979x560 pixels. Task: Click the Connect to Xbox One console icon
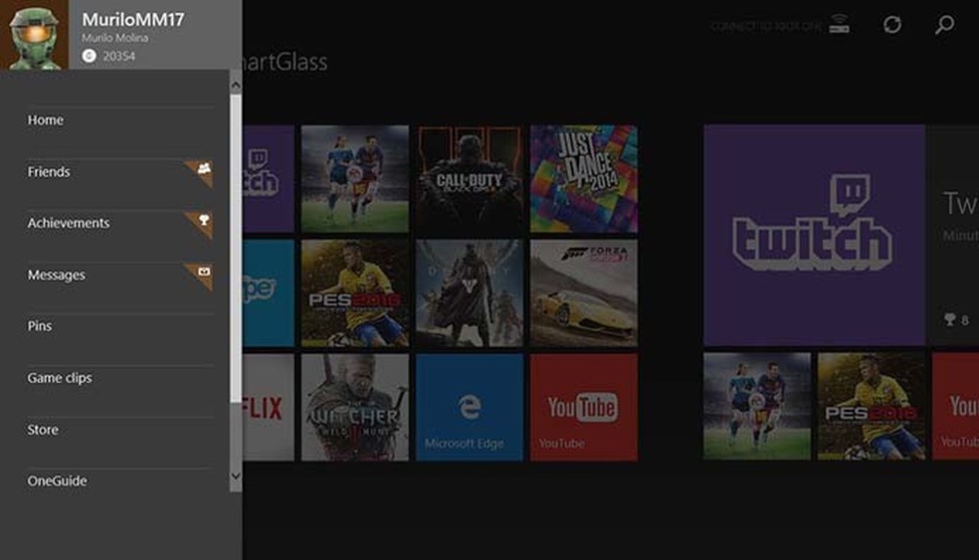click(839, 25)
